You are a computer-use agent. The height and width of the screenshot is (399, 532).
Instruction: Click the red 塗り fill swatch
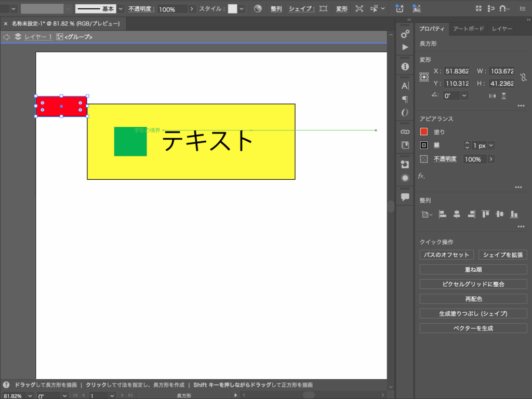click(x=424, y=132)
